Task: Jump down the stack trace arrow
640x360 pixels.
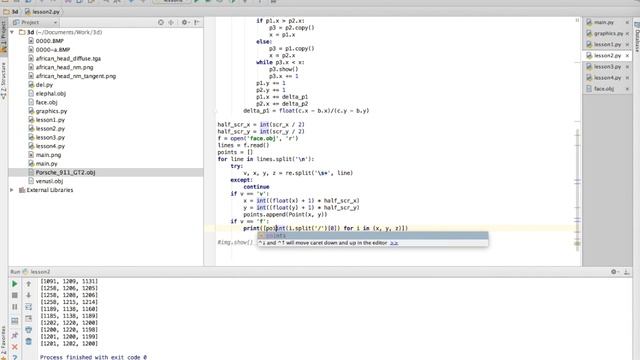Action: click(x=29, y=295)
